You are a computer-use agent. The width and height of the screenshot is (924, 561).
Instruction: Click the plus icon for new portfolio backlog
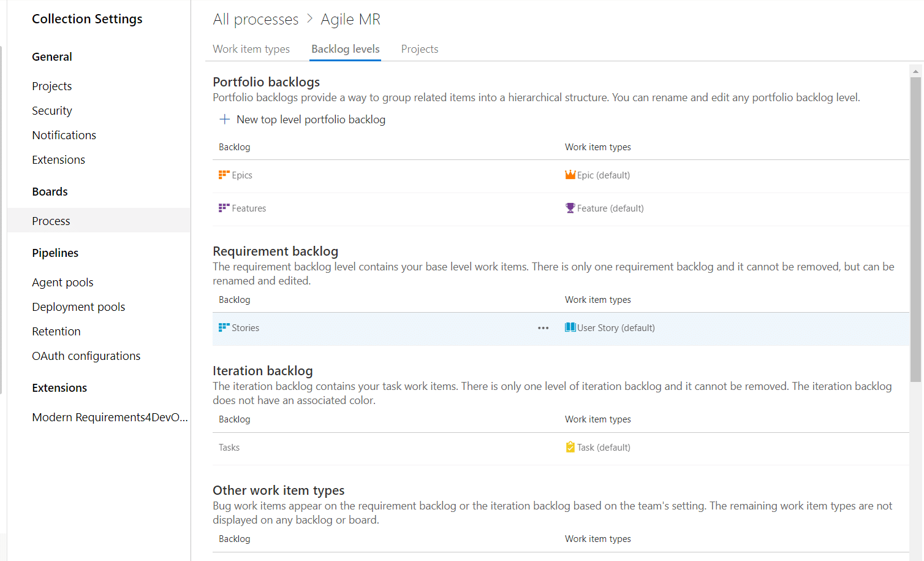[224, 119]
